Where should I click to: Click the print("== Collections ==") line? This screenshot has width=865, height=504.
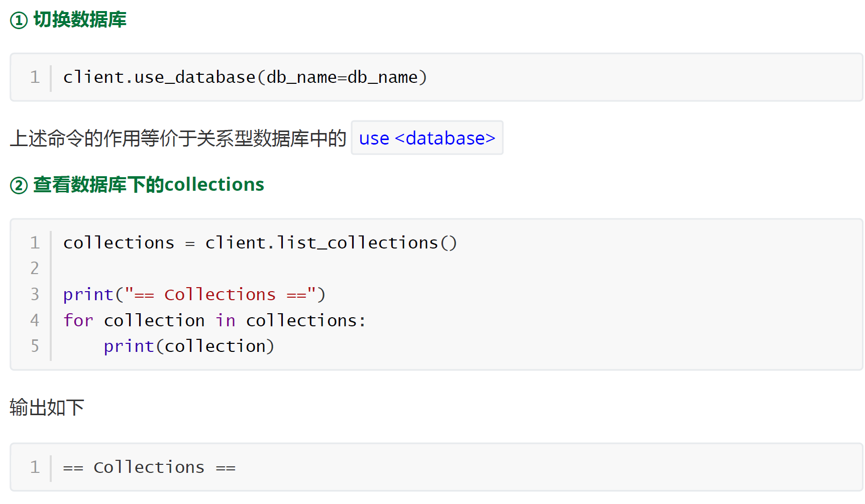pyautogui.click(x=194, y=295)
